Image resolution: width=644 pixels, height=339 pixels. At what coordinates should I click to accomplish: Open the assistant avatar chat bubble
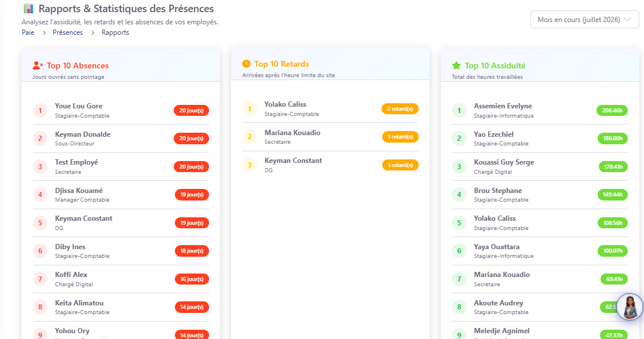(630, 307)
